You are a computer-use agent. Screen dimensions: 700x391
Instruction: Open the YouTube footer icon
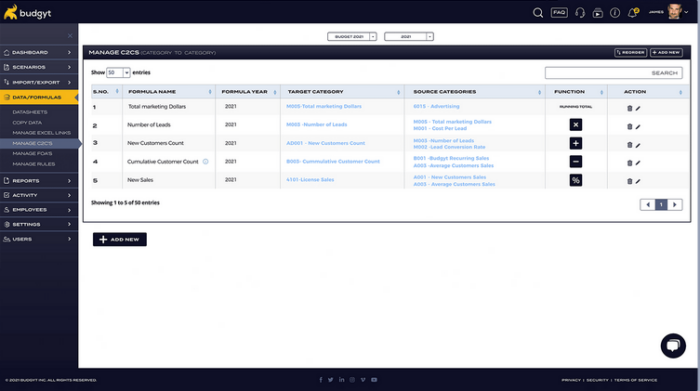click(374, 380)
